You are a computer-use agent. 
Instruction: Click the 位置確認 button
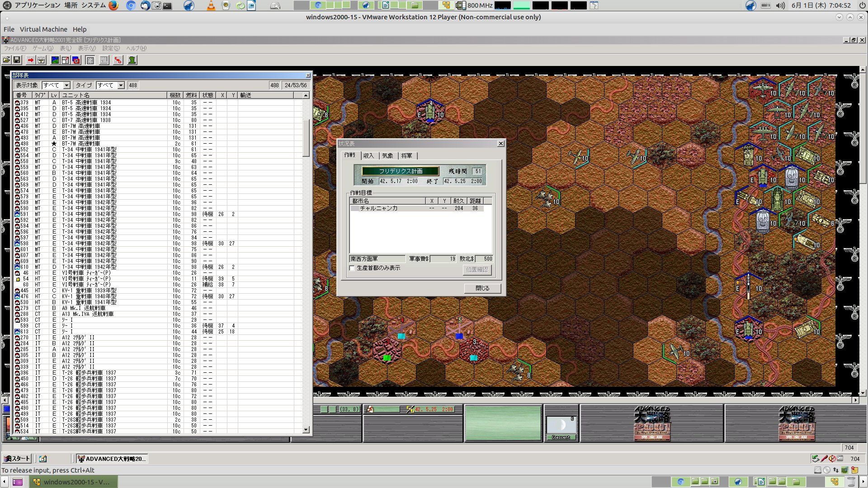pyautogui.click(x=477, y=270)
